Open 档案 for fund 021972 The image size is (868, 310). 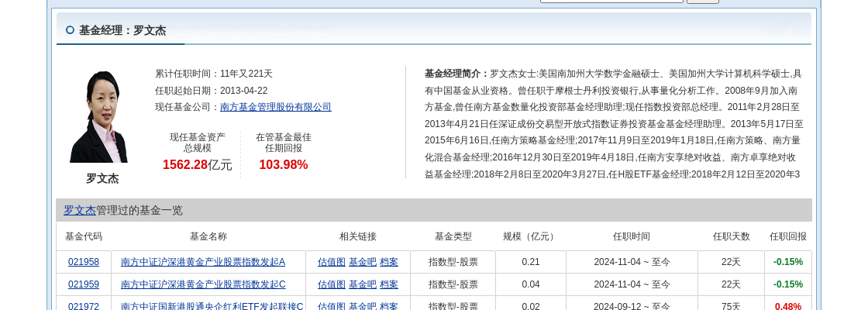(388, 306)
